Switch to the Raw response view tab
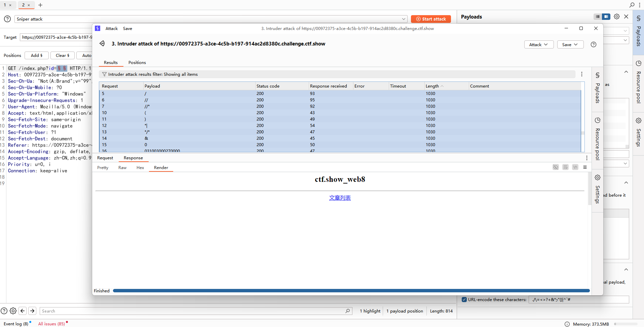The height and width of the screenshot is (327, 644). (x=122, y=168)
